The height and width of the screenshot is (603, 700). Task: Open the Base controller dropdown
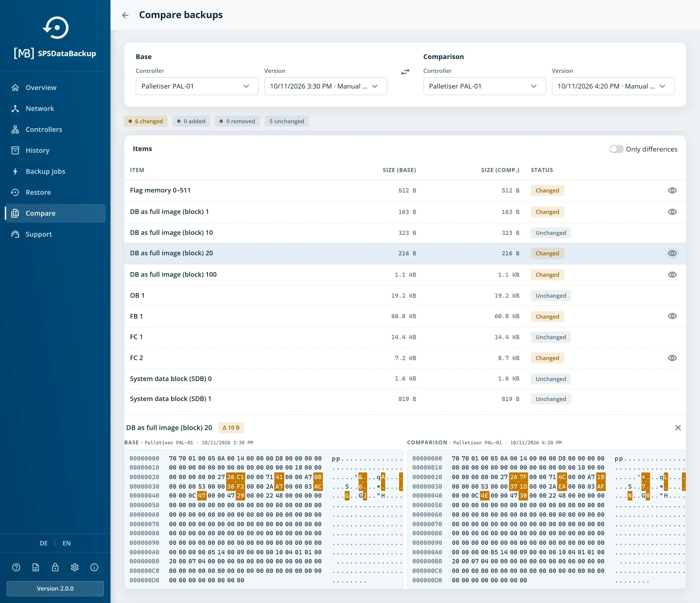[x=197, y=86]
